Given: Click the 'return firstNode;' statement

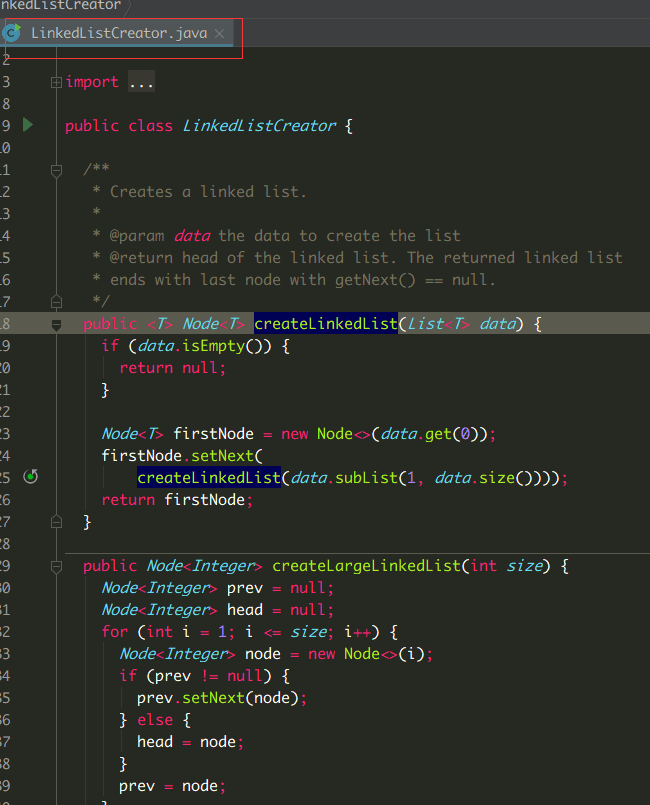Looking at the screenshot, I should [178, 500].
